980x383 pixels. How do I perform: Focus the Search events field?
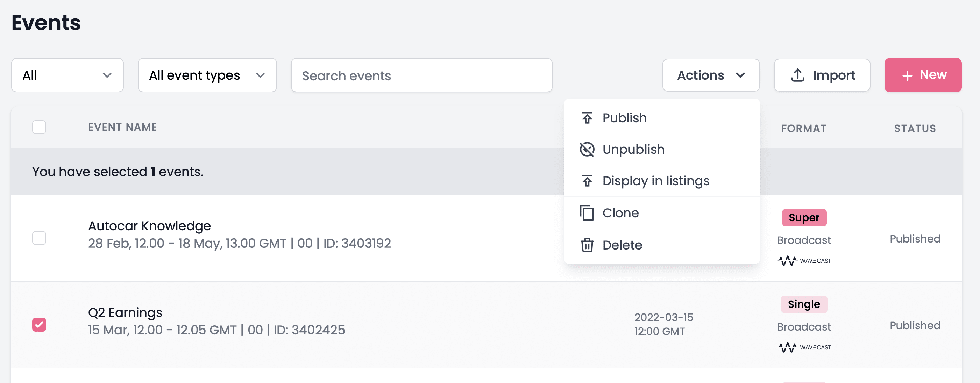pos(421,75)
